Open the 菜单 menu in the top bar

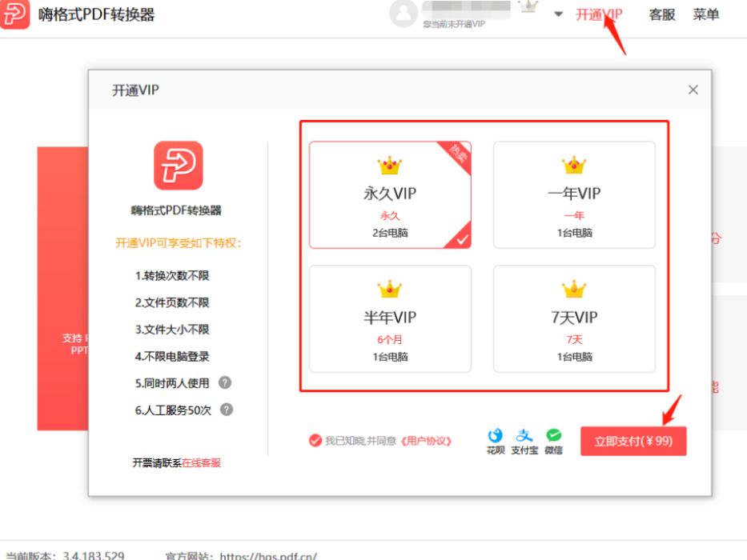[x=705, y=14]
